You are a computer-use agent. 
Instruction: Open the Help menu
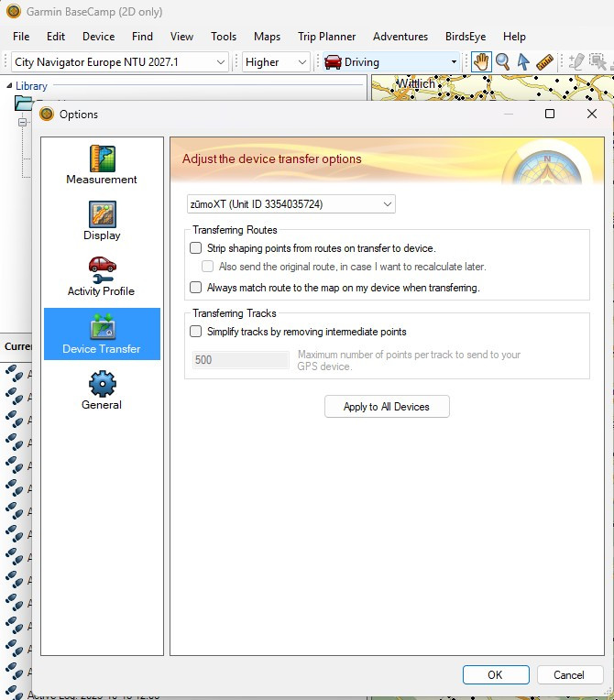click(x=514, y=36)
